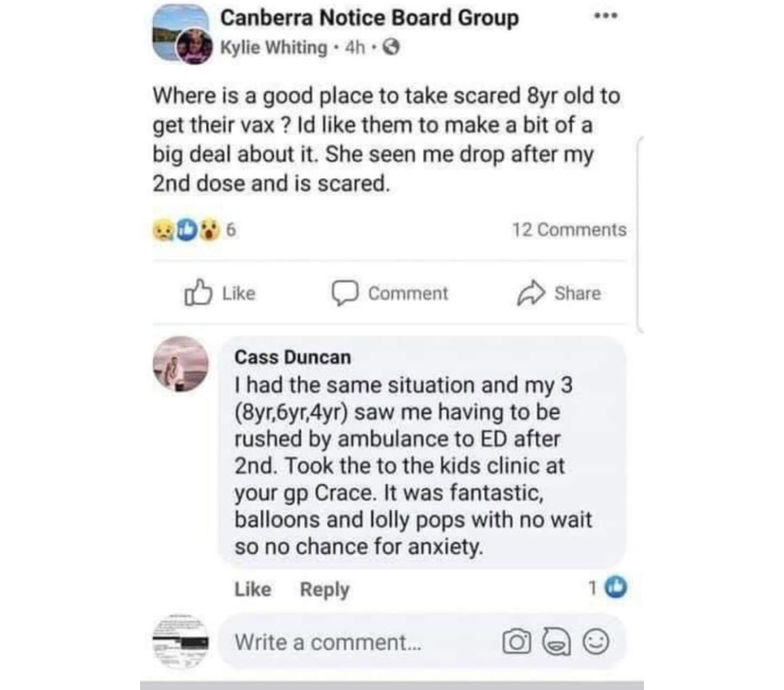784x690 pixels.
Task: Open the 12 Comments link
Action: pos(569,230)
